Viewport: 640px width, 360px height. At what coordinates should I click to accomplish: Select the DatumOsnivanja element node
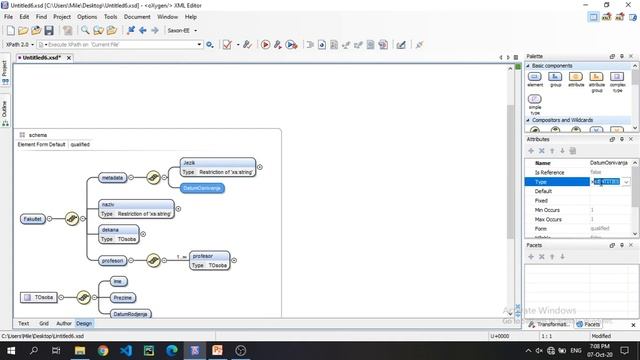click(202, 188)
